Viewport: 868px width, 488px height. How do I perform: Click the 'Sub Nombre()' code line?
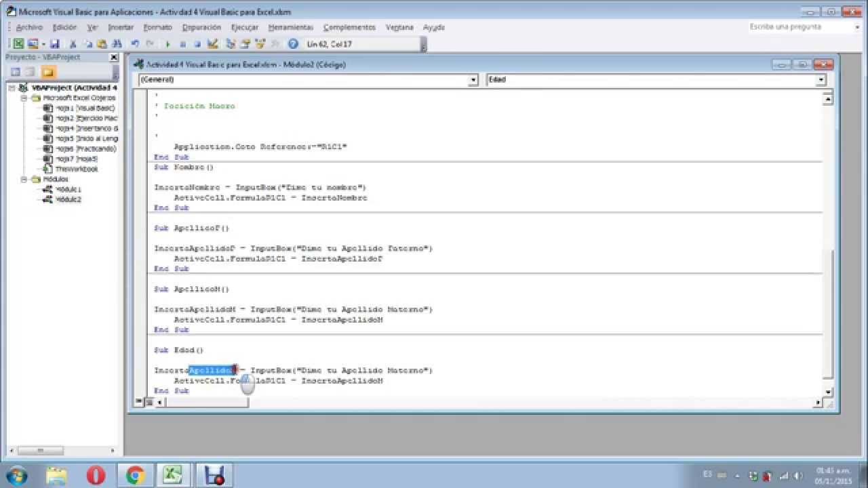[184, 167]
